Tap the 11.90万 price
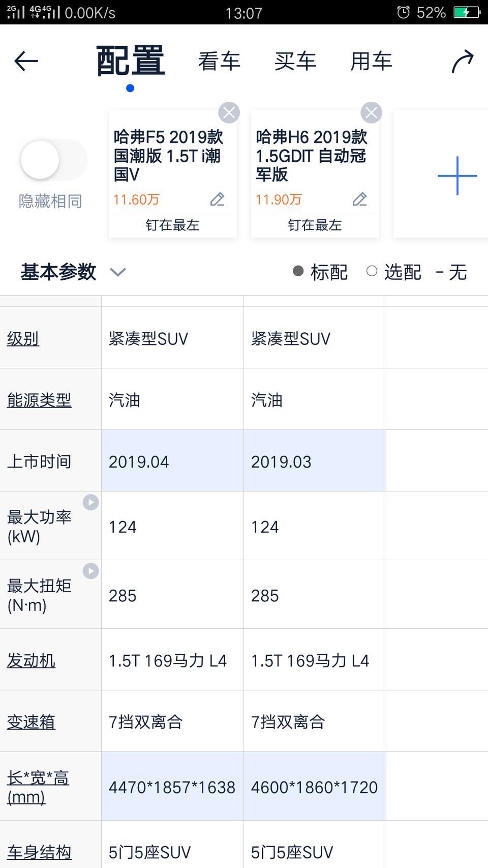Image resolution: width=488 pixels, height=868 pixels. coord(279,199)
